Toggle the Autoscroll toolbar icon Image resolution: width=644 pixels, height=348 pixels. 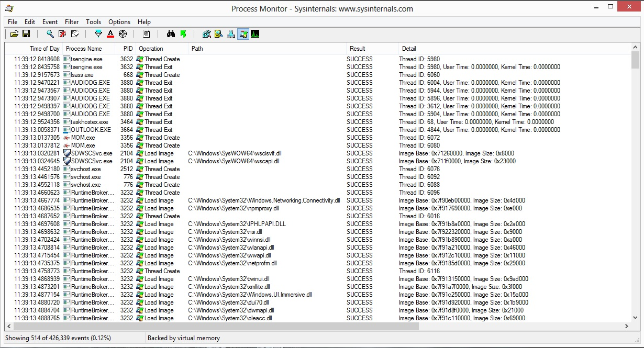coord(62,34)
